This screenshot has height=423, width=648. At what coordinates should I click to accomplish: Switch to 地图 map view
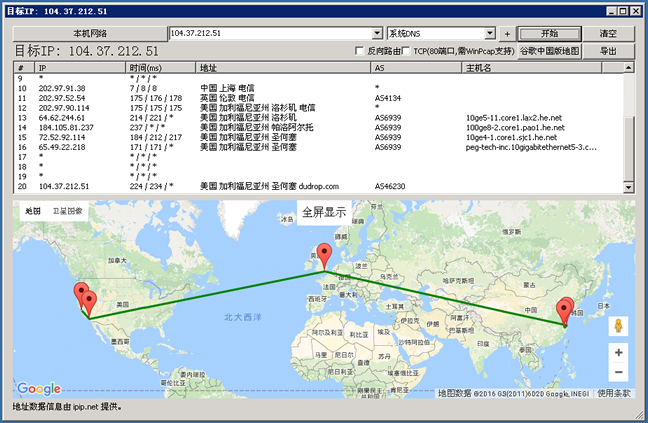coord(33,211)
